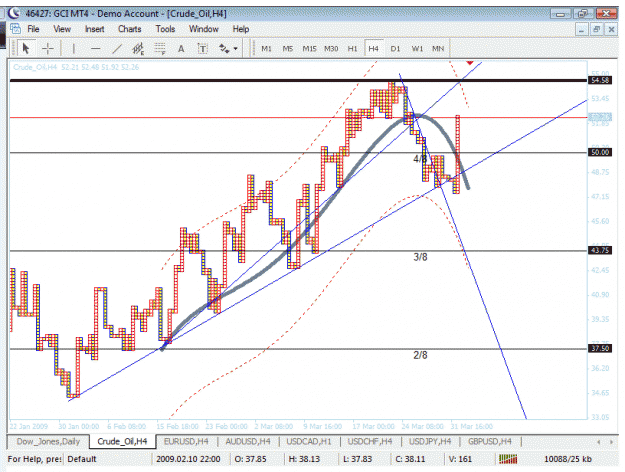
Task: Switch to M5 timeframe
Action: 288,49
